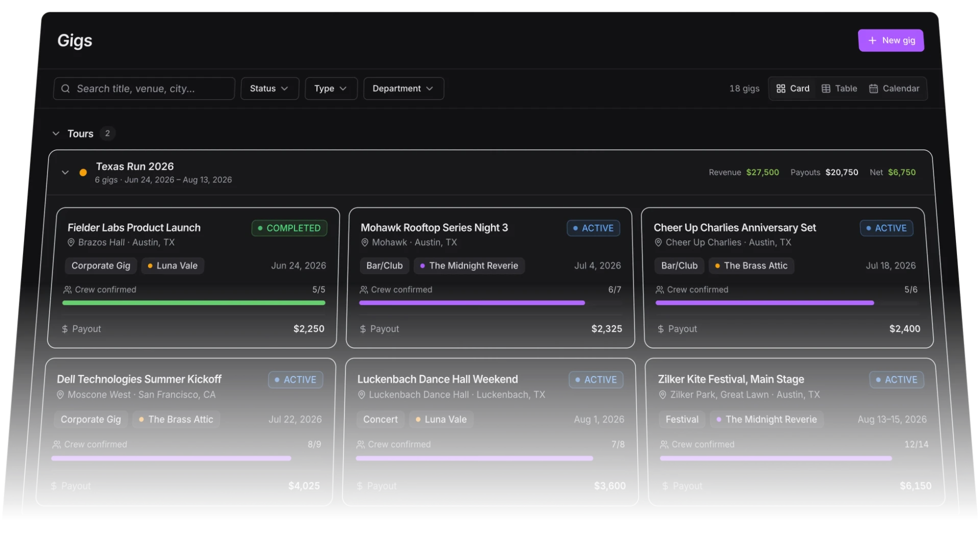Switch to Card view
Image resolution: width=980 pixels, height=550 pixels.
tap(793, 88)
